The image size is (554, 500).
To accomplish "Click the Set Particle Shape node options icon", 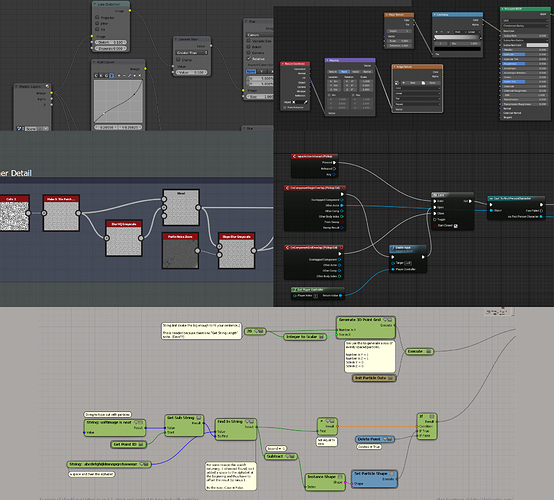I will pos(392,473).
